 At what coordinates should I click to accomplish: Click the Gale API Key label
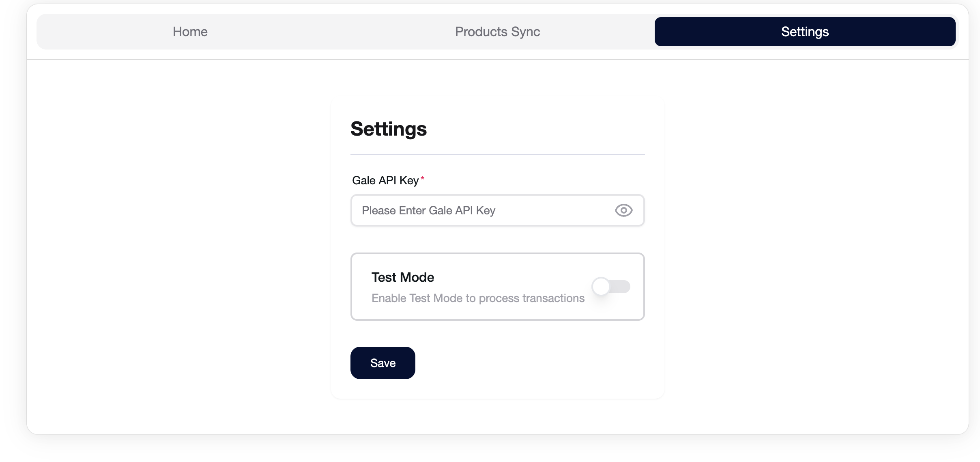pos(385,180)
